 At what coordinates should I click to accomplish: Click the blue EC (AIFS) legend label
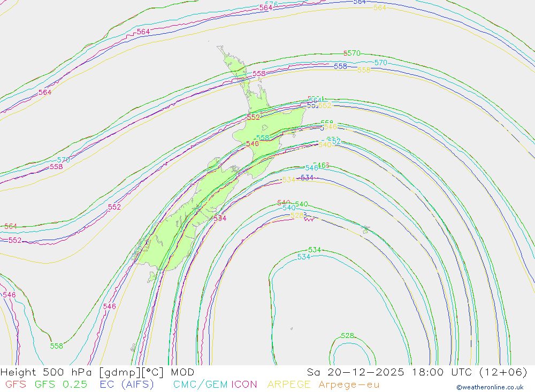pos(127,385)
